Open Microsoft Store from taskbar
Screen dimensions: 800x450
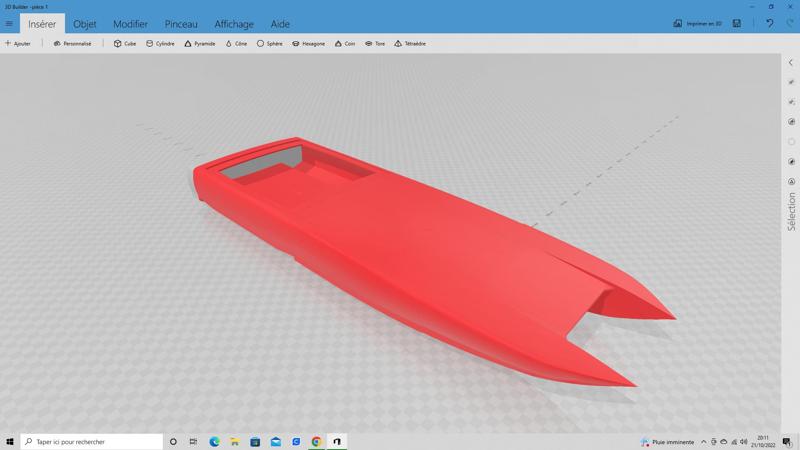pyautogui.click(x=255, y=442)
